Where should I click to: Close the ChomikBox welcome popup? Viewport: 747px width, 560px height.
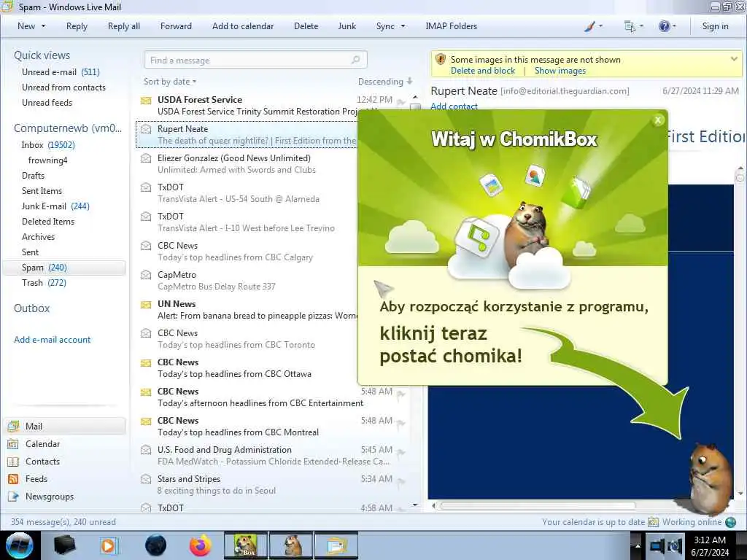[x=658, y=120]
